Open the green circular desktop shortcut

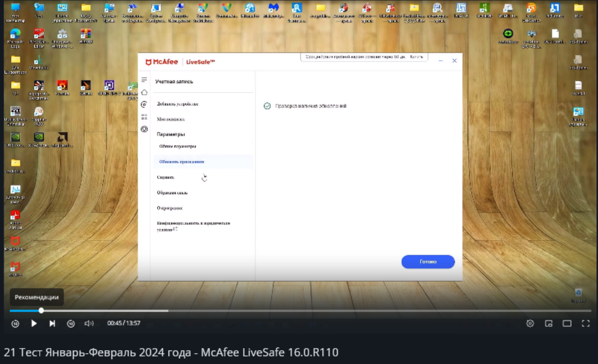point(507,36)
